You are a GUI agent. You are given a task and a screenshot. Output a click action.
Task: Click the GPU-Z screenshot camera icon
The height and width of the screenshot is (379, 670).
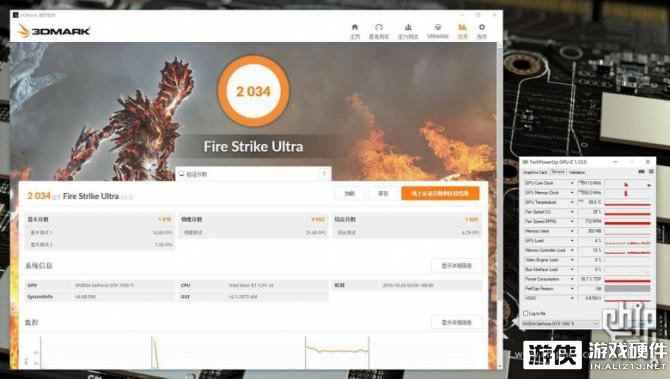[x=641, y=172]
